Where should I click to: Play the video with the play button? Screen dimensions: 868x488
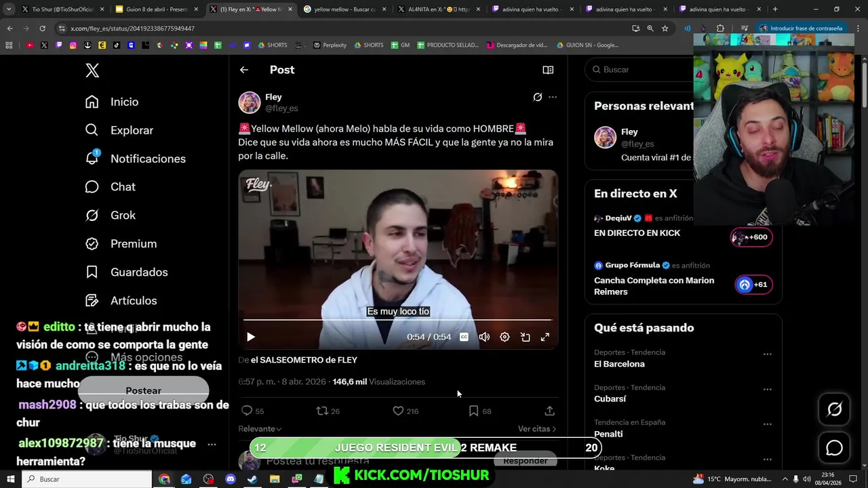coord(251,337)
